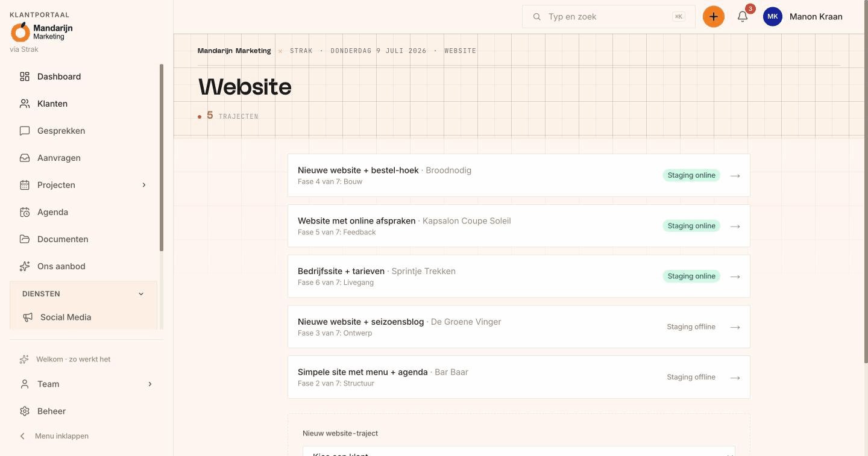
Task: Open the Agenda calendar-clock icon
Action: 25,212
